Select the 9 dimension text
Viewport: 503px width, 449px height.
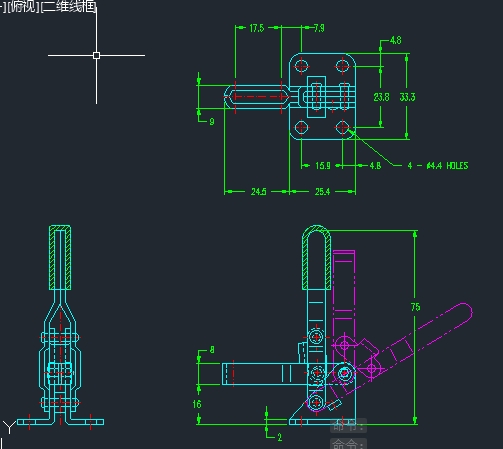pos(212,122)
